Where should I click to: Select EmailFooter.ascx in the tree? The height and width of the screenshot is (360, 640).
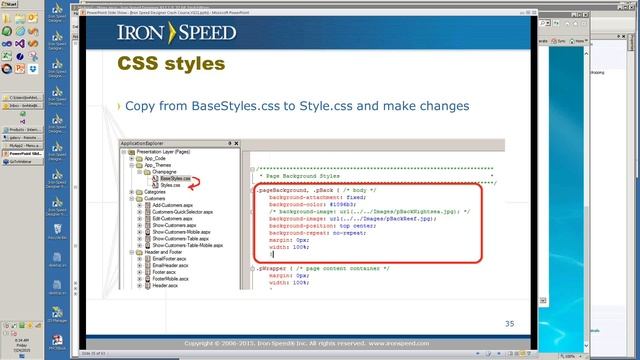pyautogui.click(x=169, y=259)
